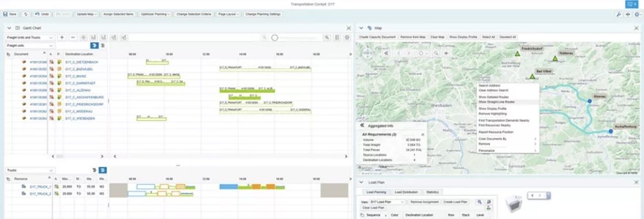Image resolution: width=644 pixels, height=219 pixels.
Task: Click the Create Capacity Document button
Action: pos(378,37)
